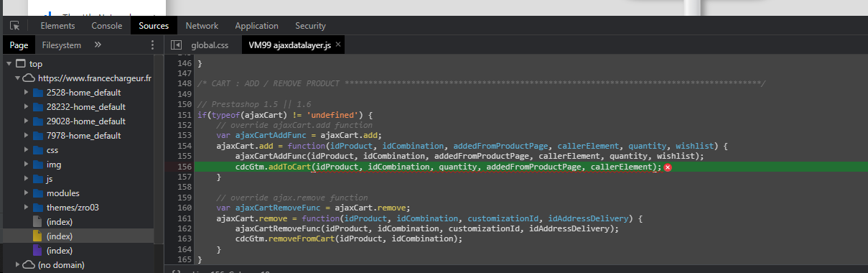The height and width of the screenshot is (273, 868).
Task: Select the VM99 ajaxdatalayer.js editor tab
Action: [x=294, y=45]
